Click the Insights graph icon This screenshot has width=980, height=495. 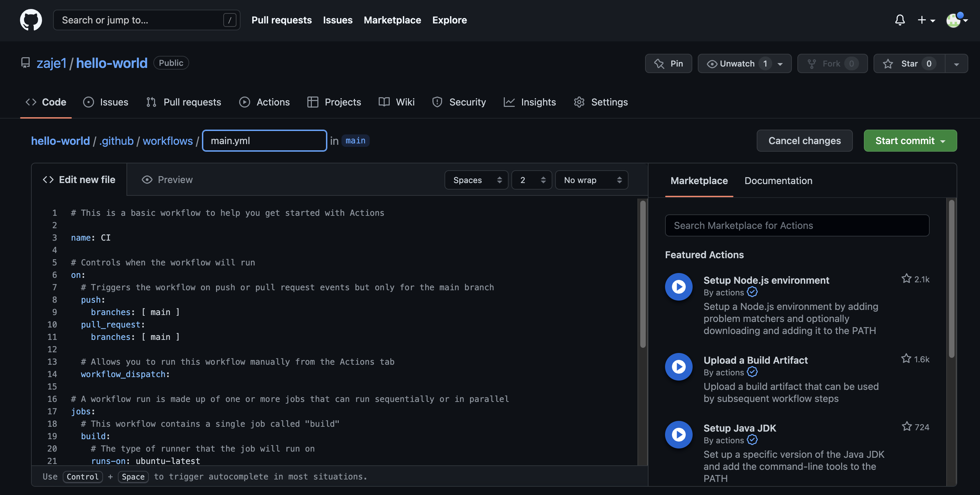(x=509, y=102)
